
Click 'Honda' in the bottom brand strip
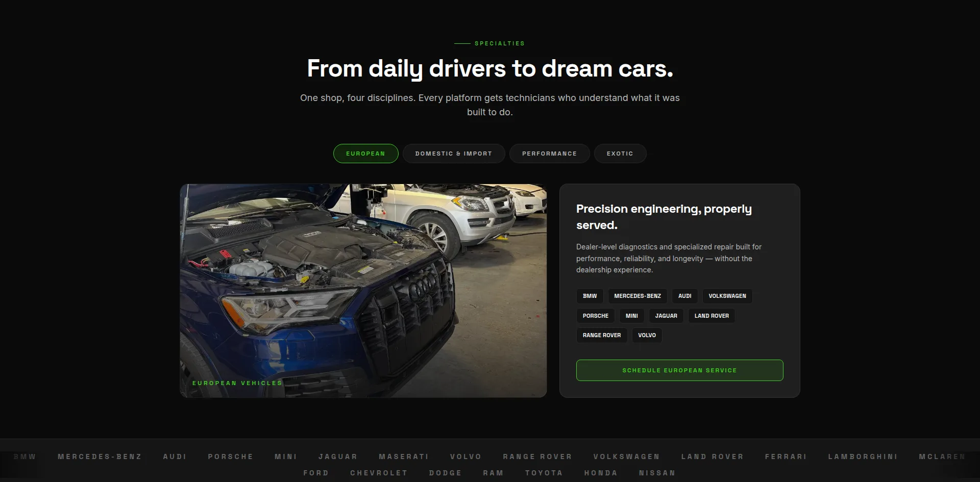coord(601,473)
